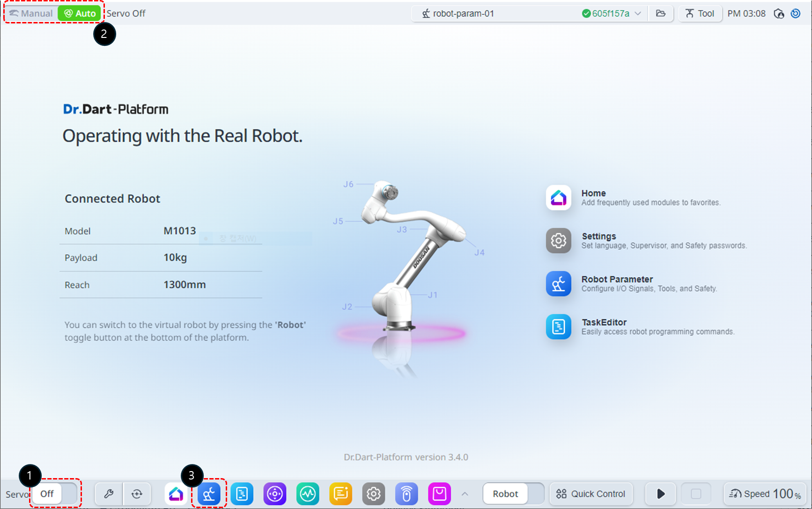Open the remote control dock icon
The width and height of the screenshot is (812, 509).
coord(406,494)
